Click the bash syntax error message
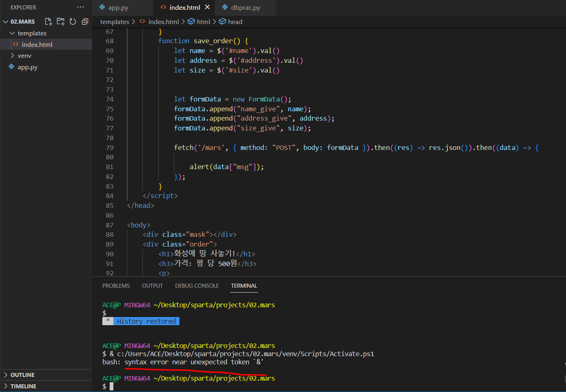 click(183, 362)
